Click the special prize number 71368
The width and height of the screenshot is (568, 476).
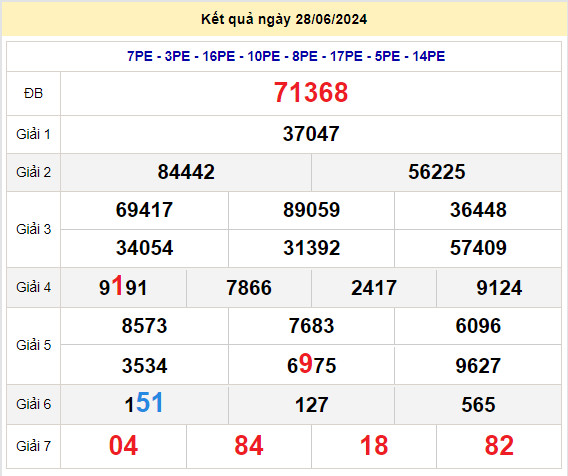[x=311, y=92]
